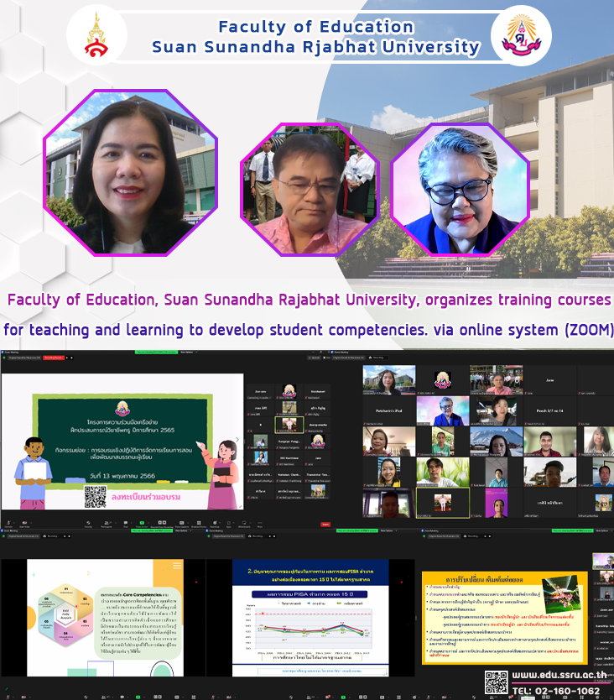Click the Faculty of Education title banner
The image size is (614, 700).
pos(316,37)
